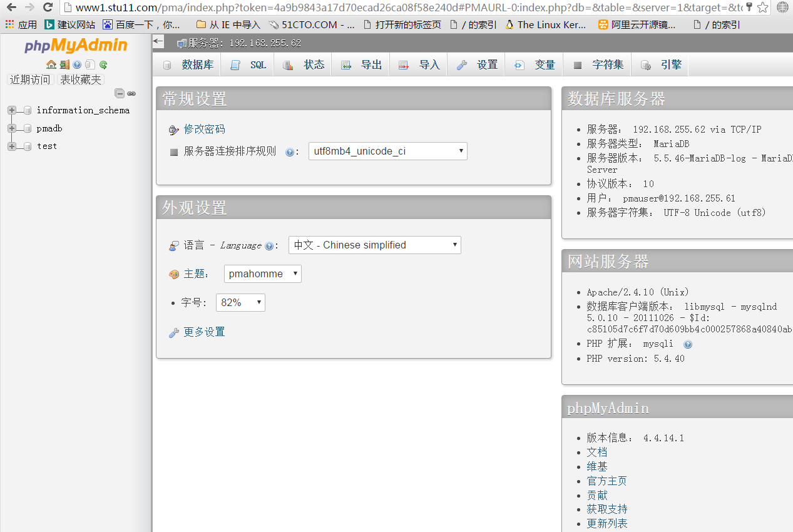Click the 更多设置 link
Image resolution: width=793 pixels, height=532 pixels.
coord(204,332)
